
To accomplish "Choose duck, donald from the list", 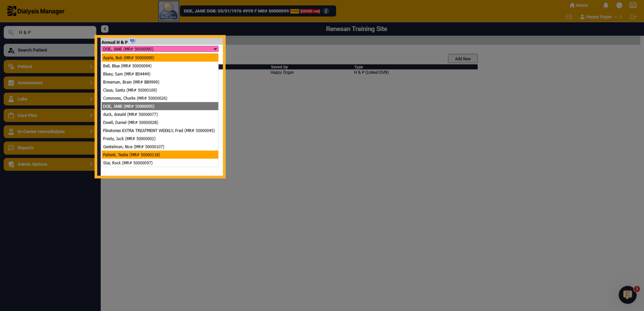I will coord(160,114).
